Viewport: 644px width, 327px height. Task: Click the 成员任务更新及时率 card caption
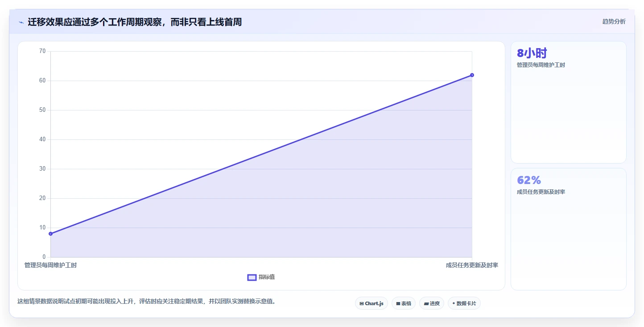pyautogui.click(x=541, y=192)
